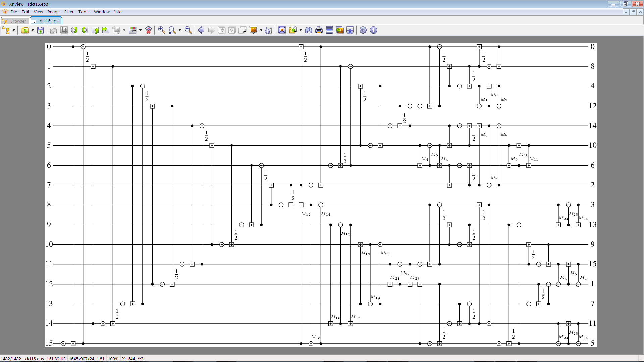Go to previous image with blue arrow

[201, 31]
